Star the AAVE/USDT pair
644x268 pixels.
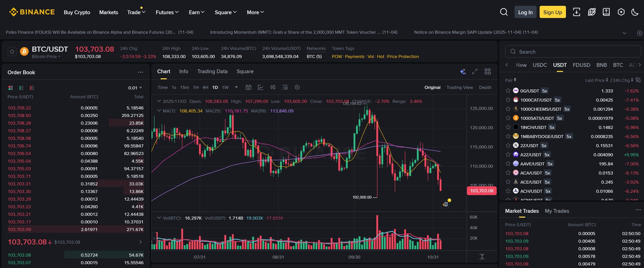[508, 164]
